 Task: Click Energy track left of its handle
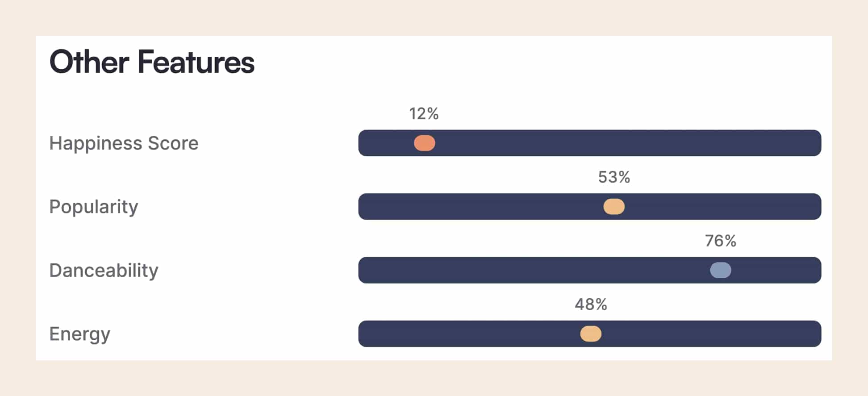click(x=469, y=334)
